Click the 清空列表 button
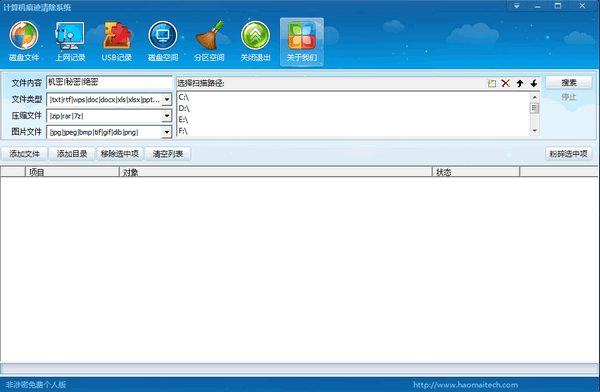Screen dimensions: 600x392 pos(168,154)
